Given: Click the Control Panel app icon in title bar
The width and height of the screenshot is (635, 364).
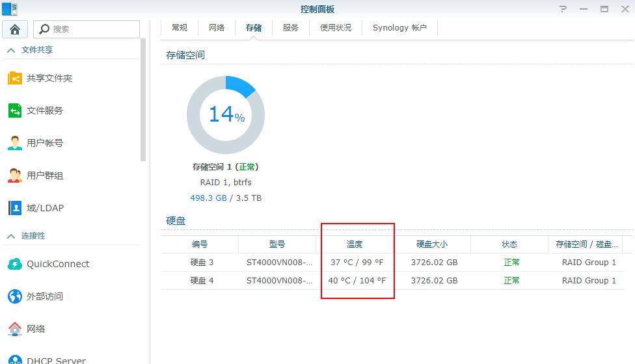Looking at the screenshot, I should point(10,9).
